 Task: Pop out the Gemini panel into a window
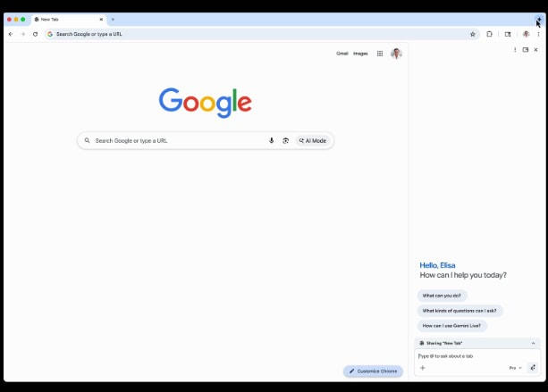(526, 50)
